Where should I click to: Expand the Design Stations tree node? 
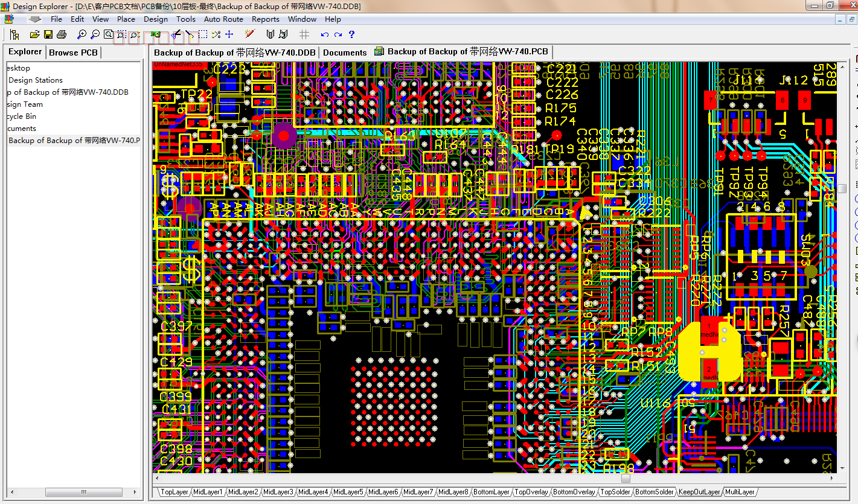click(x=34, y=80)
